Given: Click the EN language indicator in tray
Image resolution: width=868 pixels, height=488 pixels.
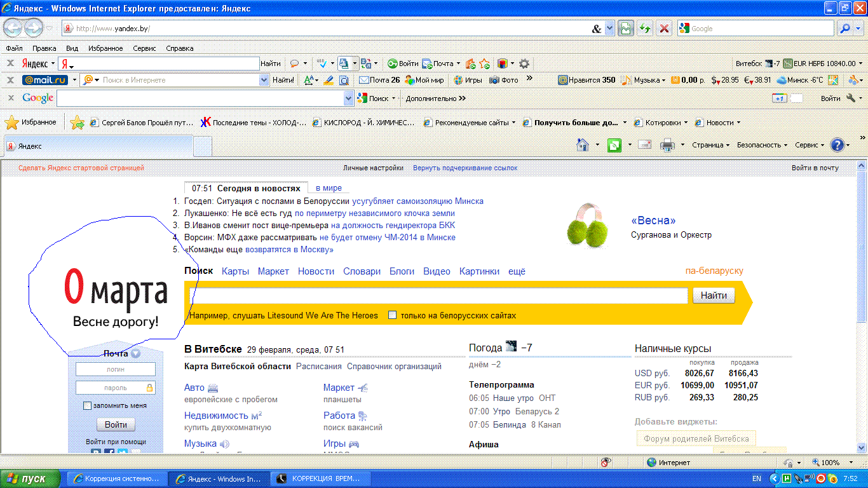Looking at the screenshot, I should (x=756, y=478).
